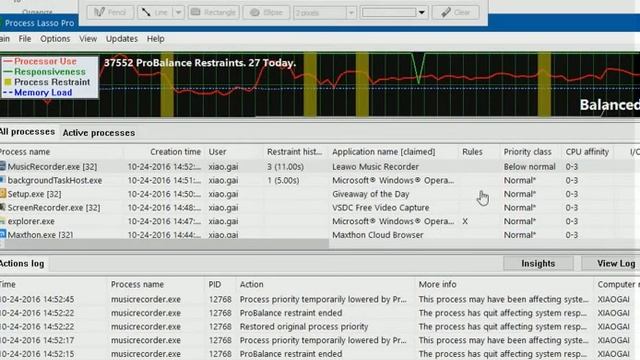Viewport: 640px width, 360px height.
Task: Click the backgroundTaskHost.exe process icon
Action: click(2, 180)
